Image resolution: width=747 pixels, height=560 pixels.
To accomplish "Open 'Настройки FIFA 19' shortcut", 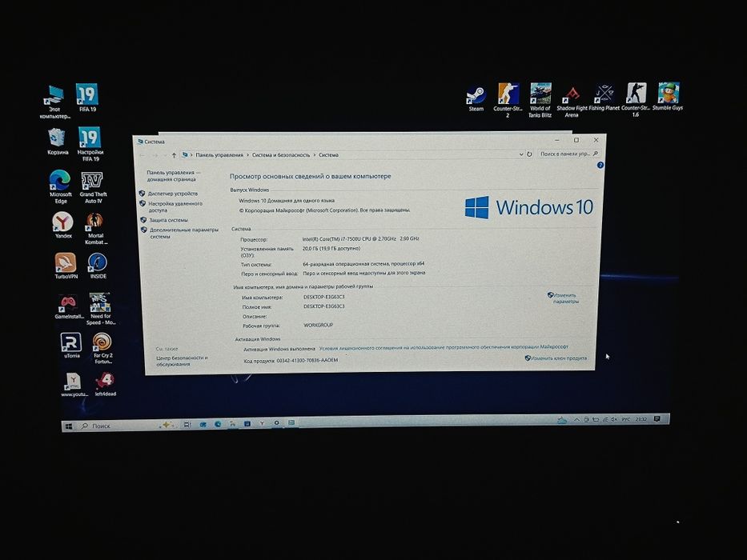I will (90, 144).
